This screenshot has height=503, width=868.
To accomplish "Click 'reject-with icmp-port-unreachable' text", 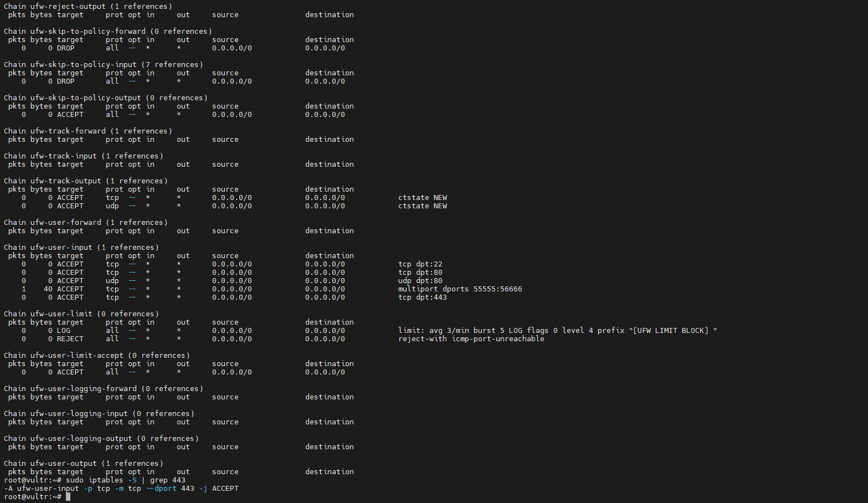I will (x=471, y=339).
